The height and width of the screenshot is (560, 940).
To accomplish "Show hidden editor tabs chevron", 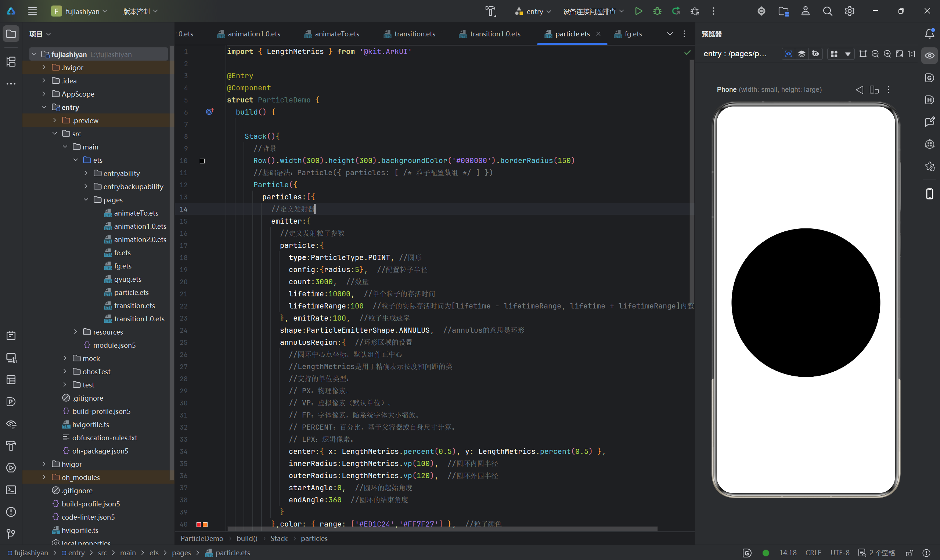I will coord(670,34).
